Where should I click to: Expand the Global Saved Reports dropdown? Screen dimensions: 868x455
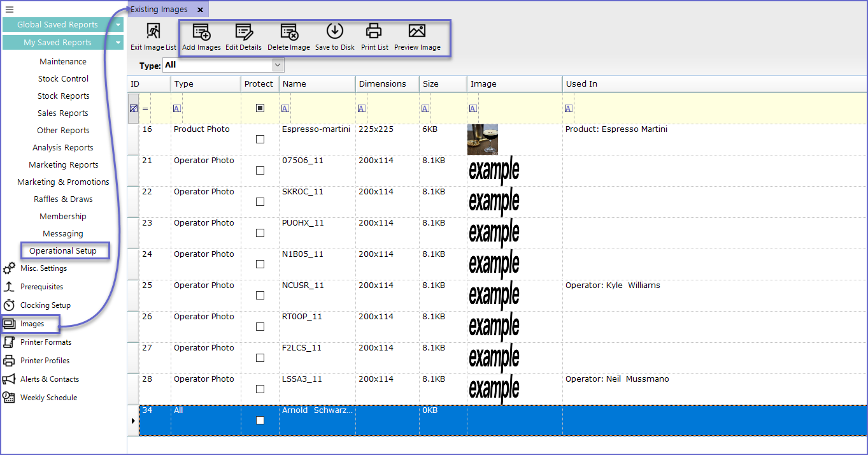[118, 25]
